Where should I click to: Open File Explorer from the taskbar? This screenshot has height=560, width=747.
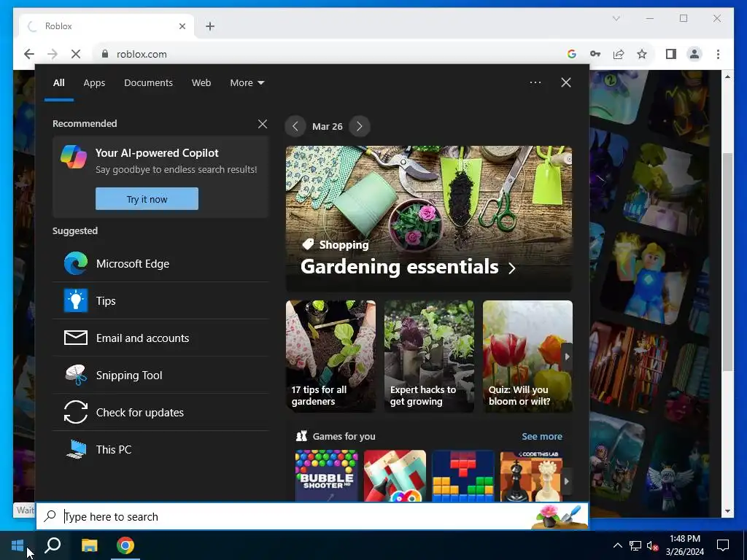pyautogui.click(x=89, y=545)
